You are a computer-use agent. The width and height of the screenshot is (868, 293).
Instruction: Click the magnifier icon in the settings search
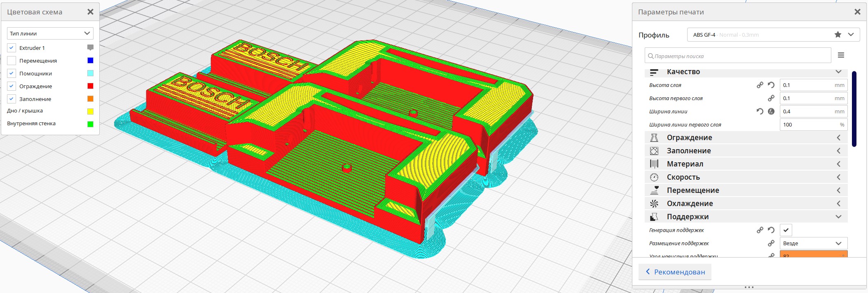point(650,56)
